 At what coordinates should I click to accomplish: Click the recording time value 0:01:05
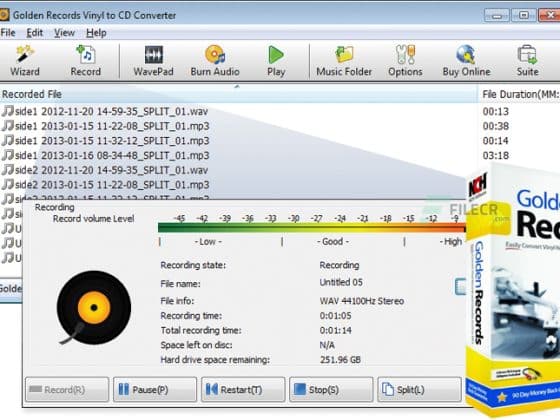(x=335, y=316)
